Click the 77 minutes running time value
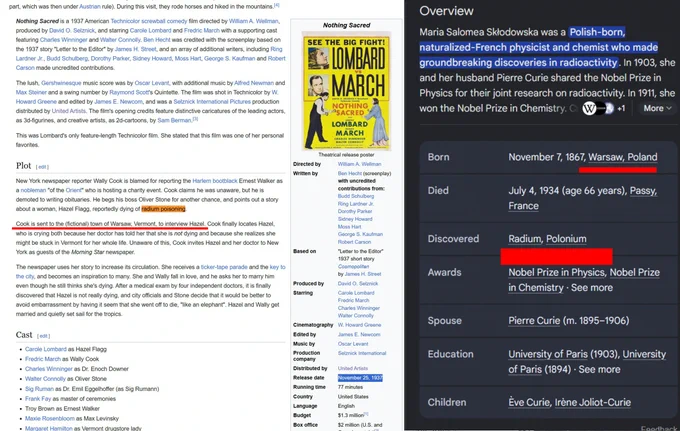Viewport: 680px width, 431px height. [x=350, y=387]
